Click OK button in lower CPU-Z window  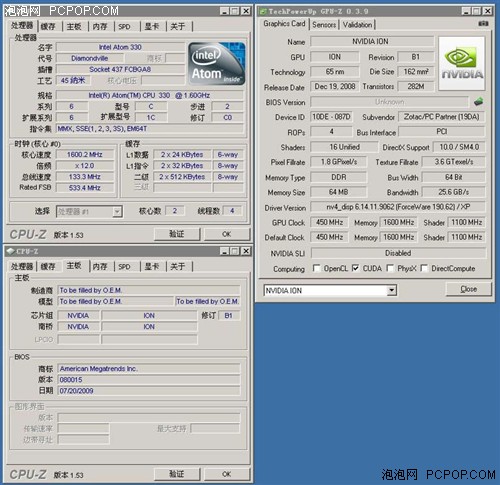[227, 474]
